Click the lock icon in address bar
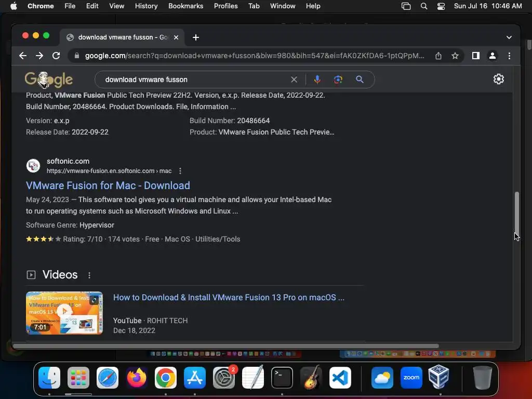Viewport: 532px width, 399px height. 77,56
